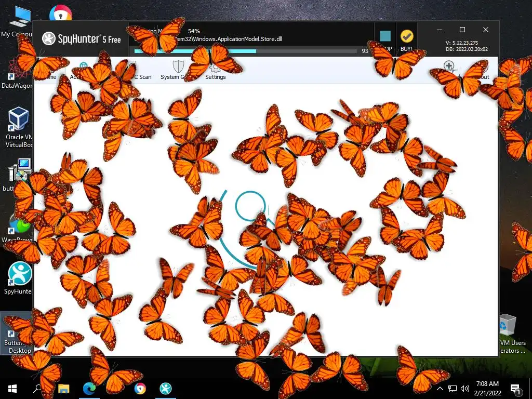Open the keyhole app in the taskbar
This screenshot has height=399, width=532.
[x=140, y=389]
